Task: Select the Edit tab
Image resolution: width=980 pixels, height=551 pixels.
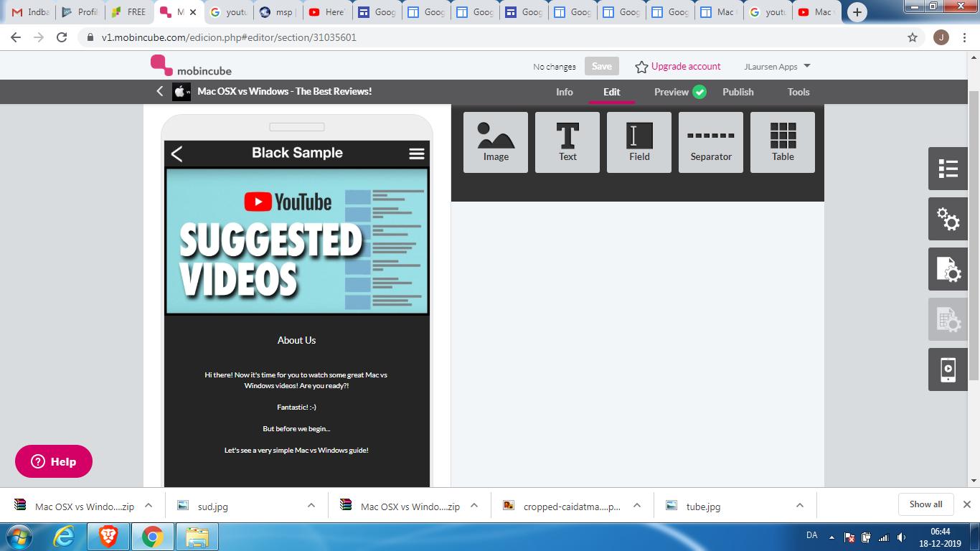Action: point(612,92)
